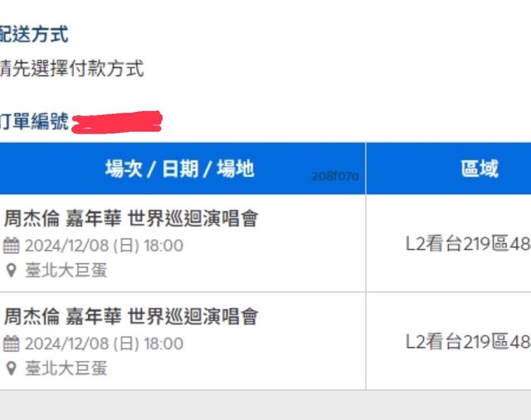Click the red redacted order number

tap(117, 123)
